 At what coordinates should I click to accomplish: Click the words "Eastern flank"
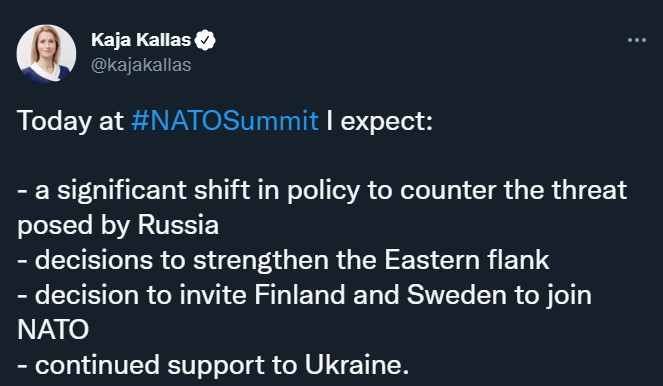pos(467,259)
